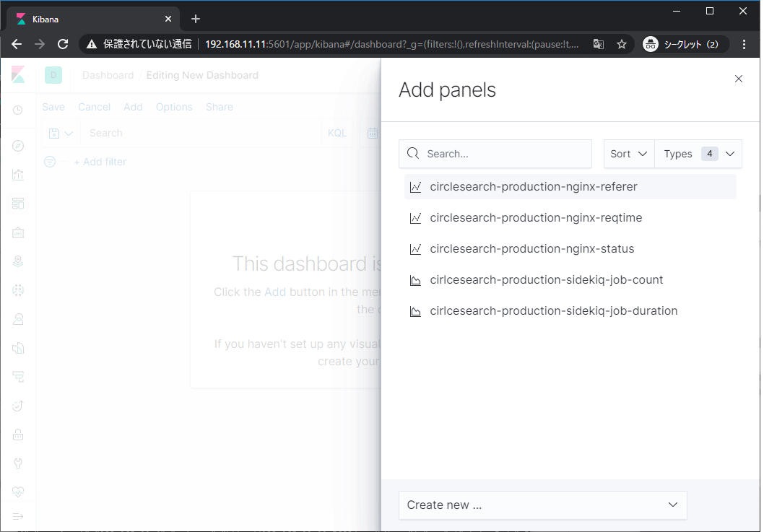Viewport: 764px width, 532px height.
Task: Click the line chart icon beside nginx-status
Action: coord(415,249)
